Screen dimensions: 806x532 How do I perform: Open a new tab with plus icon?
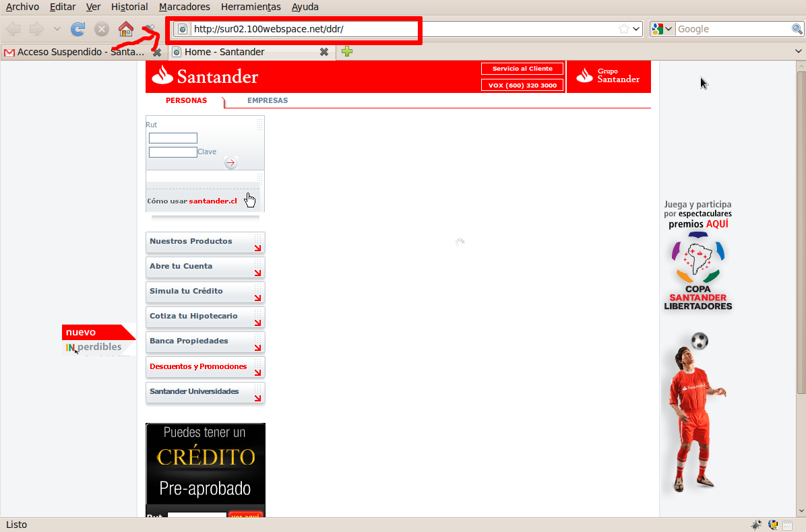347,51
